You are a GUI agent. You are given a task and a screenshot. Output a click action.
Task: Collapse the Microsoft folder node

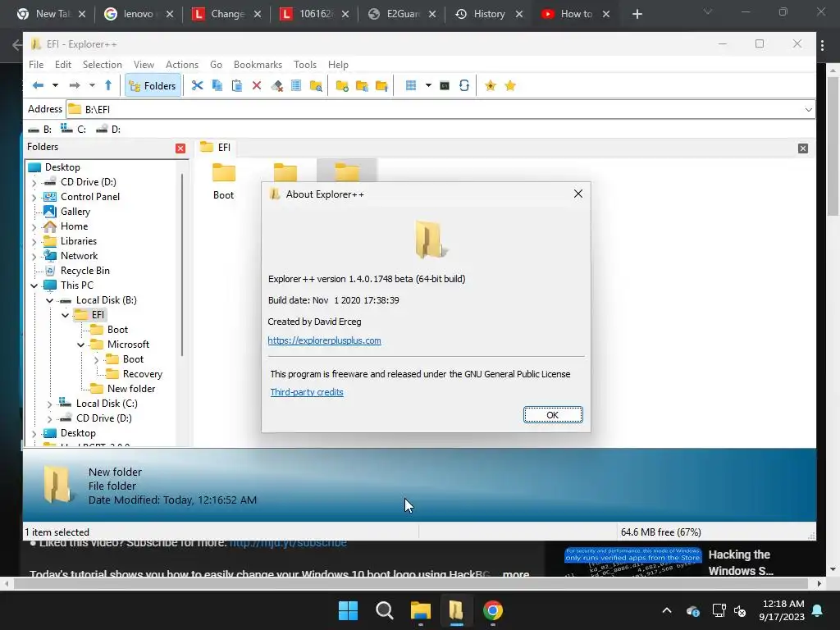pos(81,345)
